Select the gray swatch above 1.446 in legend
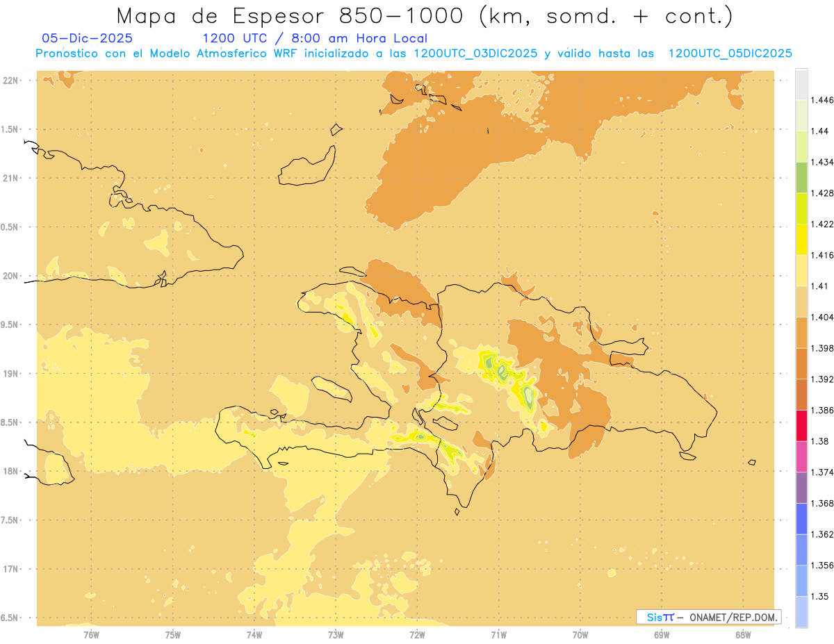Viewport: 834px width, 644px height. point(801,84)
